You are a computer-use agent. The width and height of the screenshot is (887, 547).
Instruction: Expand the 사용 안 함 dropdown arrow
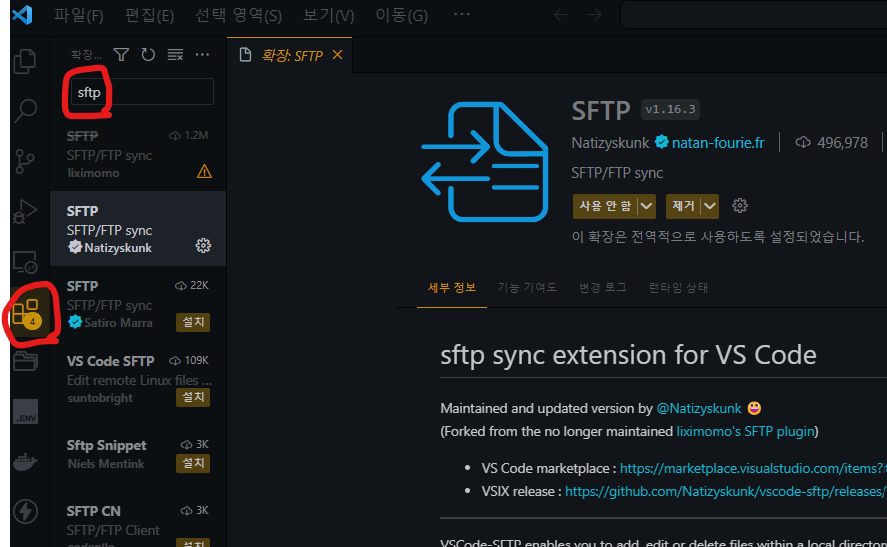click(x=646, y=206)
